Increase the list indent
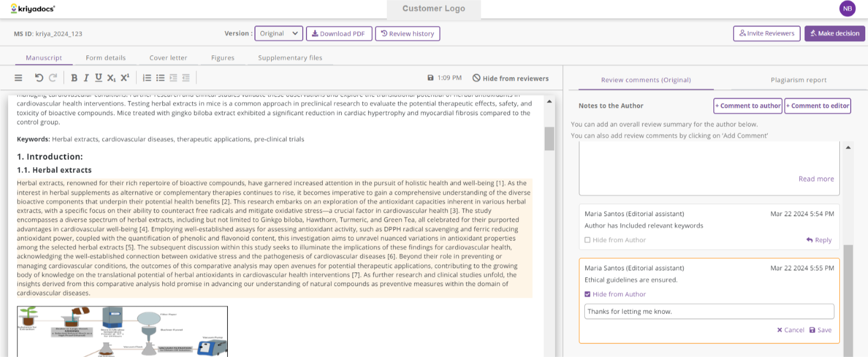 (x=174, y=78)
